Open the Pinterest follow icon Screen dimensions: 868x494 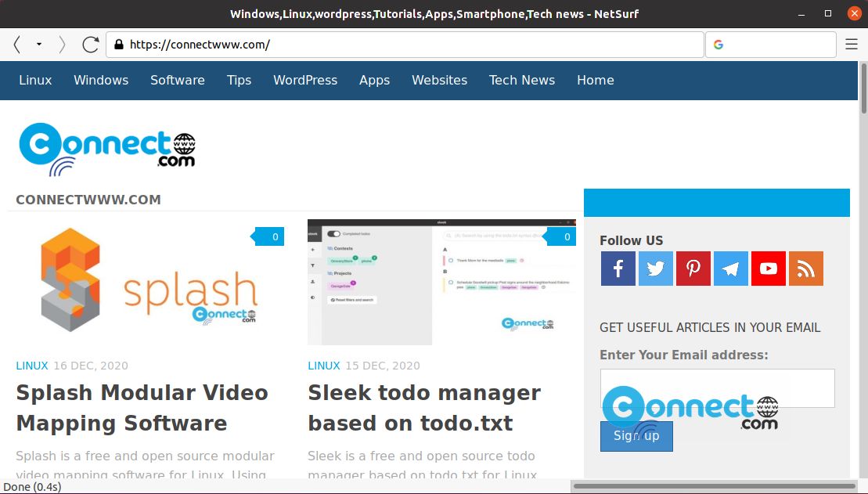click(693, 269)
